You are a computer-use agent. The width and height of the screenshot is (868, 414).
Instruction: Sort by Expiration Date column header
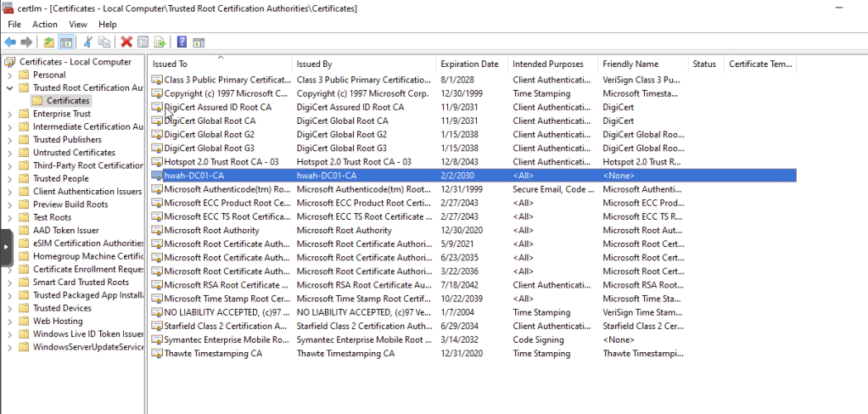(x=469, y=64)
